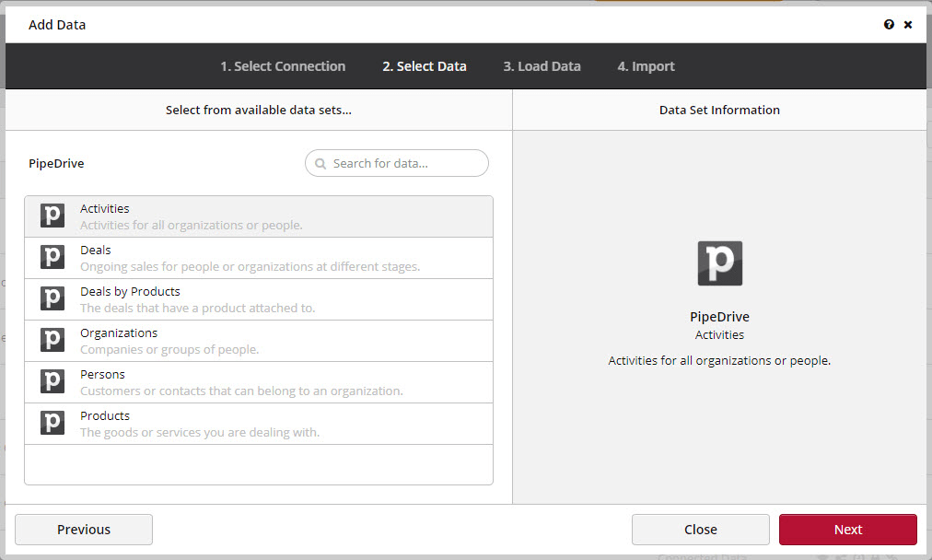
Task: Pick the Deals by Products data set
Action: 259,299
